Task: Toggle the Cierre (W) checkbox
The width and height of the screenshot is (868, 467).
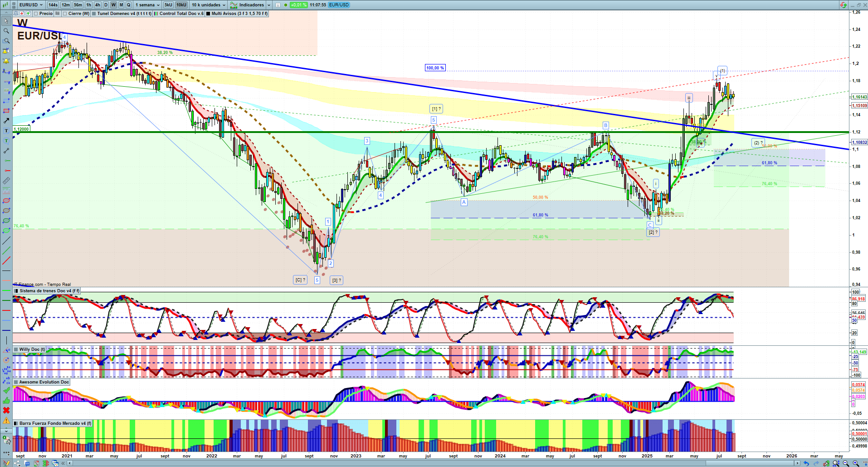Action: click(x=65, y=14)
